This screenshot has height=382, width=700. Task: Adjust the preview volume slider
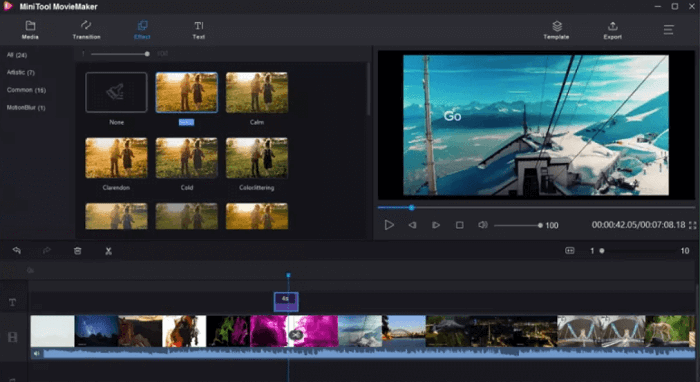point(518,225)
